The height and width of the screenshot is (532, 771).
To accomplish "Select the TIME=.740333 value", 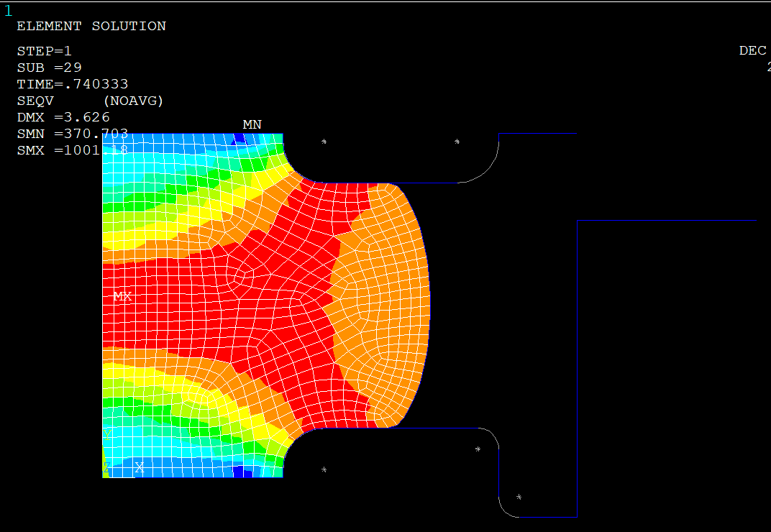I will point(73,84).
